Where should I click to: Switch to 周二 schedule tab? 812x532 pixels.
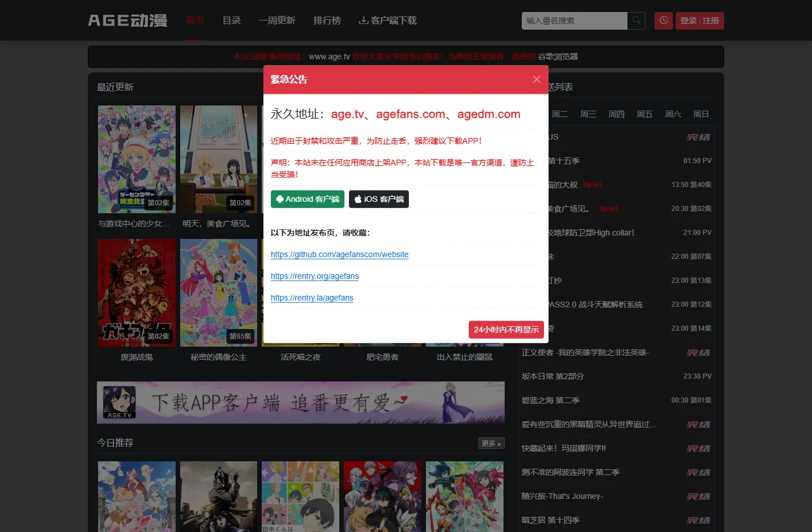(560, 114)
